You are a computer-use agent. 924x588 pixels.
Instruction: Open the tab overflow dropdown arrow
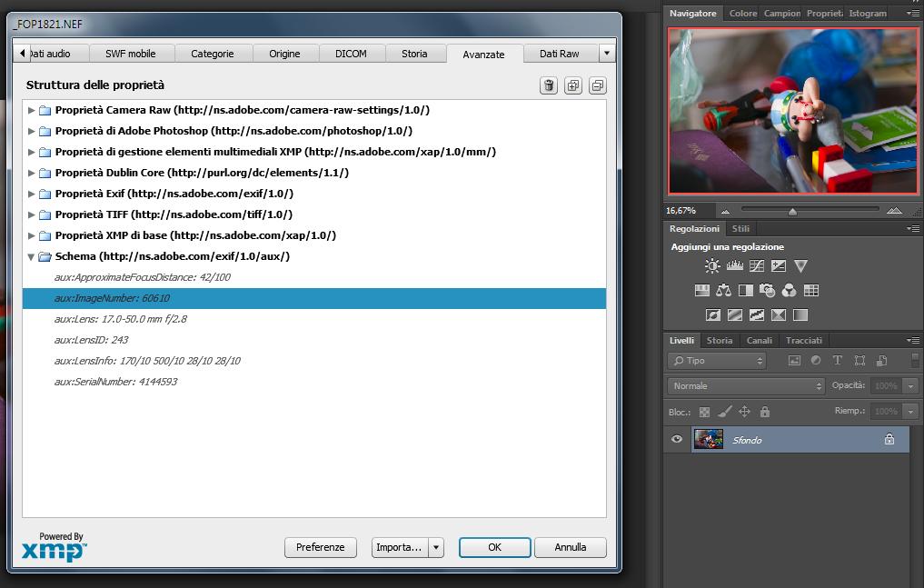pos(607,54)
